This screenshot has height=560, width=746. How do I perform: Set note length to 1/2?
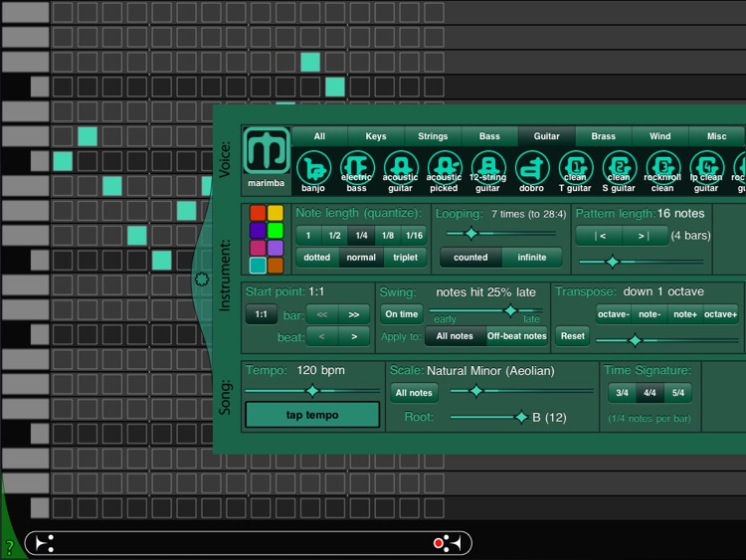tap(335, 236)
